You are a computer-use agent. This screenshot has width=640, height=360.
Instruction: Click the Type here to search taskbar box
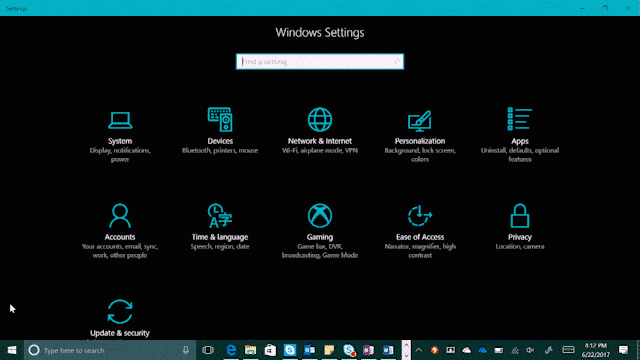pos(110,350)
